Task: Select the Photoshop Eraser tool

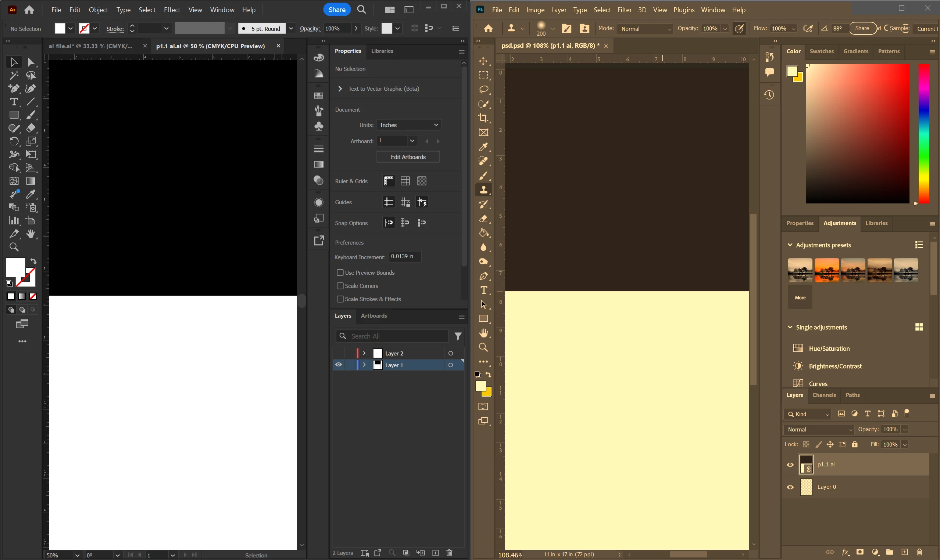Action: pos(484,219)
